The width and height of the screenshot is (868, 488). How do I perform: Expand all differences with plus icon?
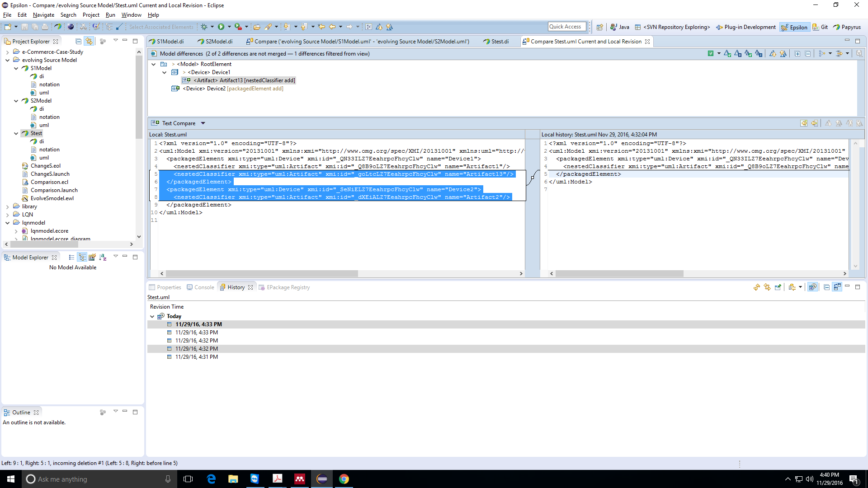pyautogui.click(x=797, y=54)
